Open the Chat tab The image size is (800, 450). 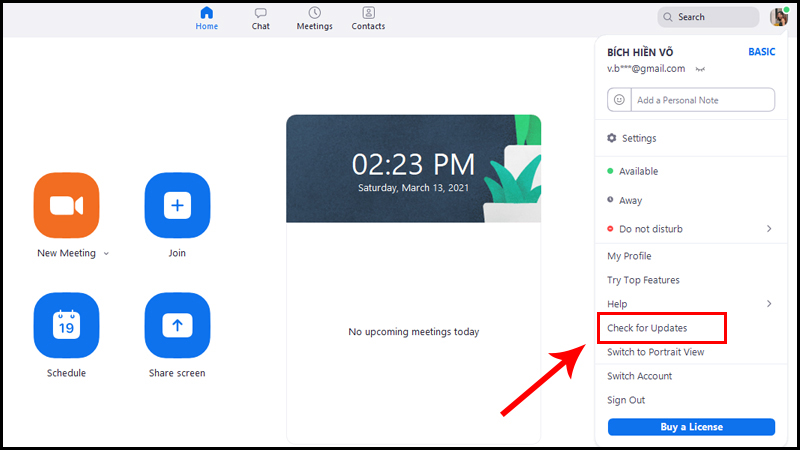click(260, 18)
